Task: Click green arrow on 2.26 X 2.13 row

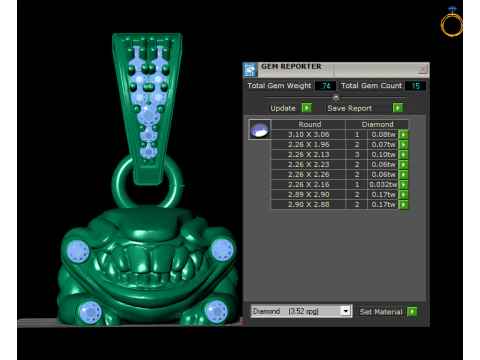Action: point(403,154)
